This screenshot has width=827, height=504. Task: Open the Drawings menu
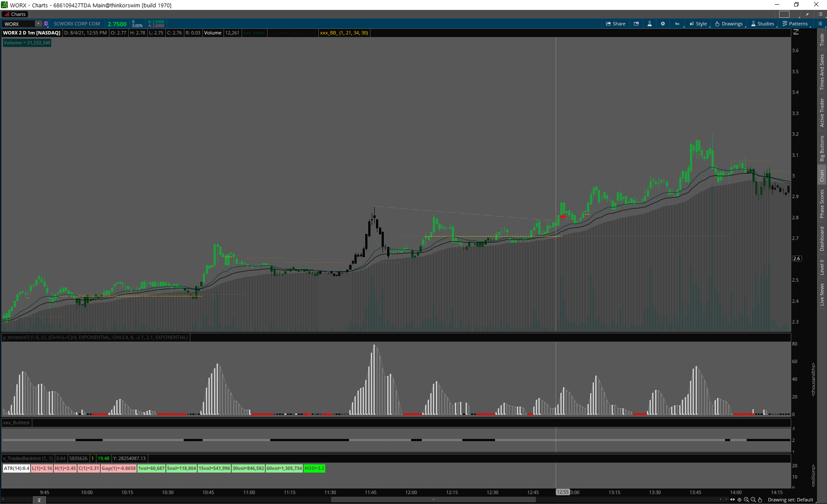click(x=729, y=24)
